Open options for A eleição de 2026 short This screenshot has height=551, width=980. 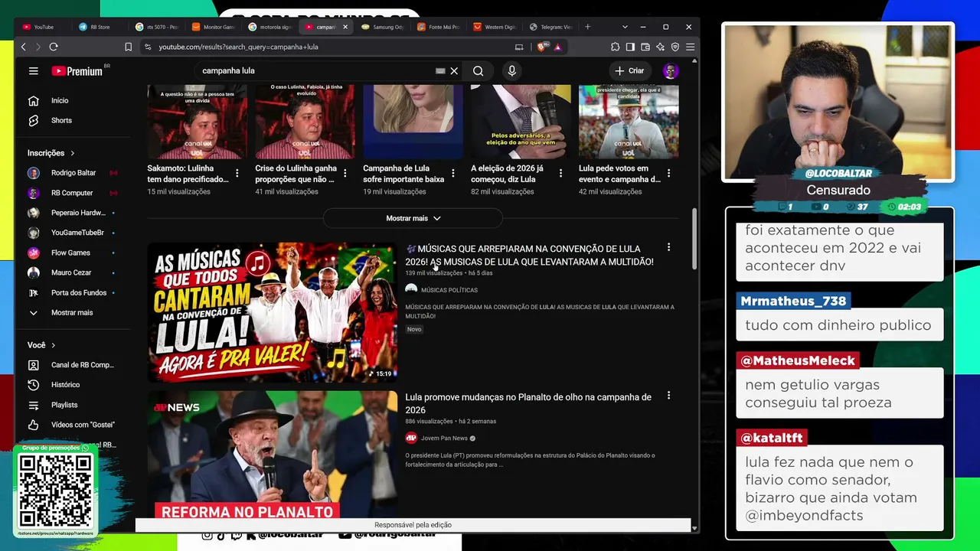point(561,173)
